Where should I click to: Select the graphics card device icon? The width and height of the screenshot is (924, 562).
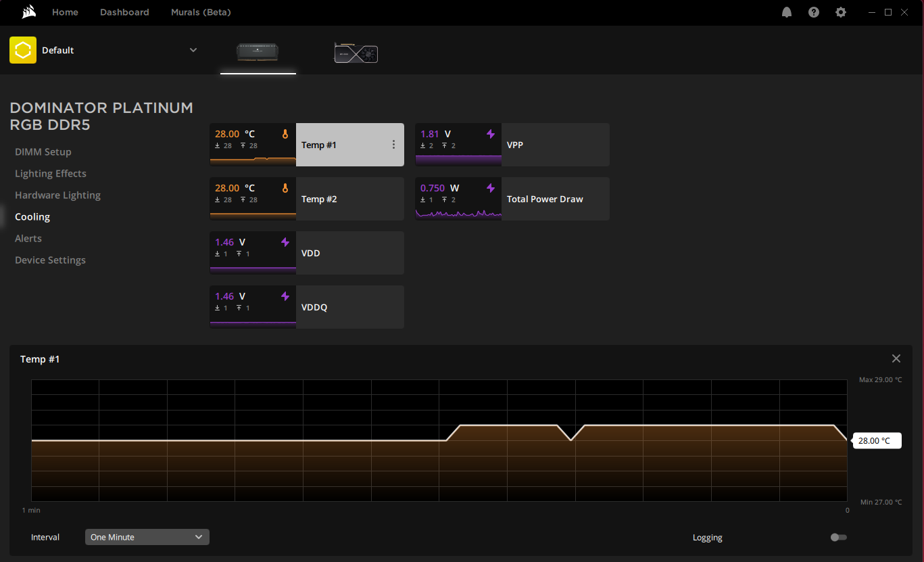(x=356, y=53)
